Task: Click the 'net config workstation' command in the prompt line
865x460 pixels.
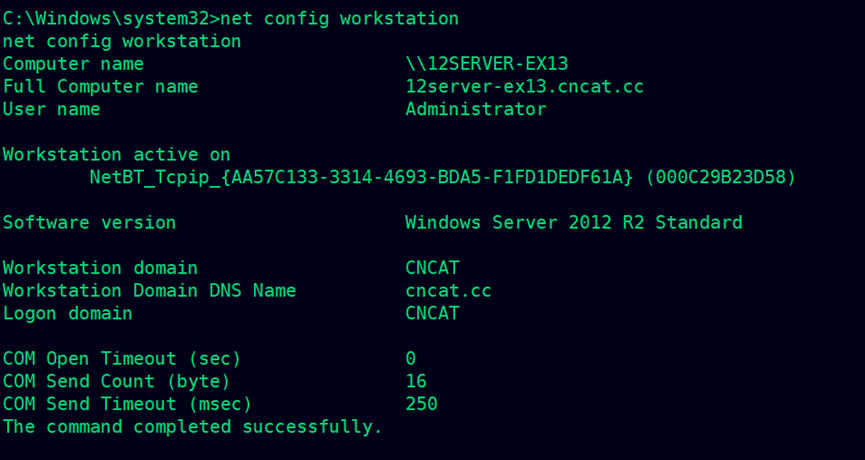Action: coord(339,19)
